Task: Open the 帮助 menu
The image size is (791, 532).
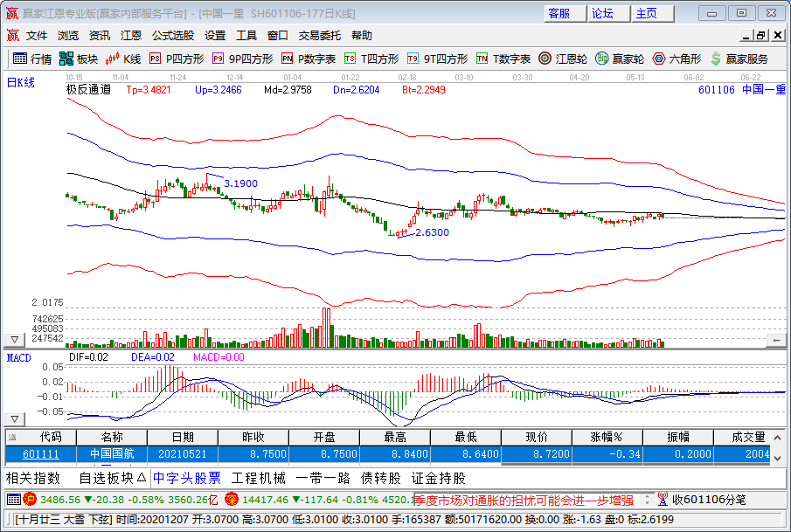Action: coord(362,35)
